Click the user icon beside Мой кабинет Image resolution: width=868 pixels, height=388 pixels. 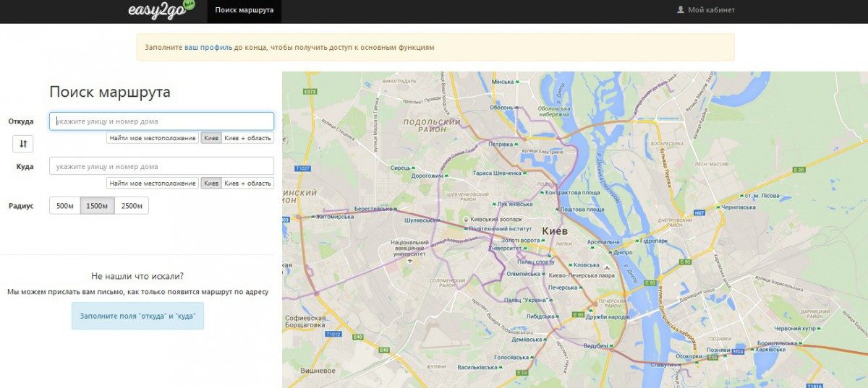pos(680,10)
